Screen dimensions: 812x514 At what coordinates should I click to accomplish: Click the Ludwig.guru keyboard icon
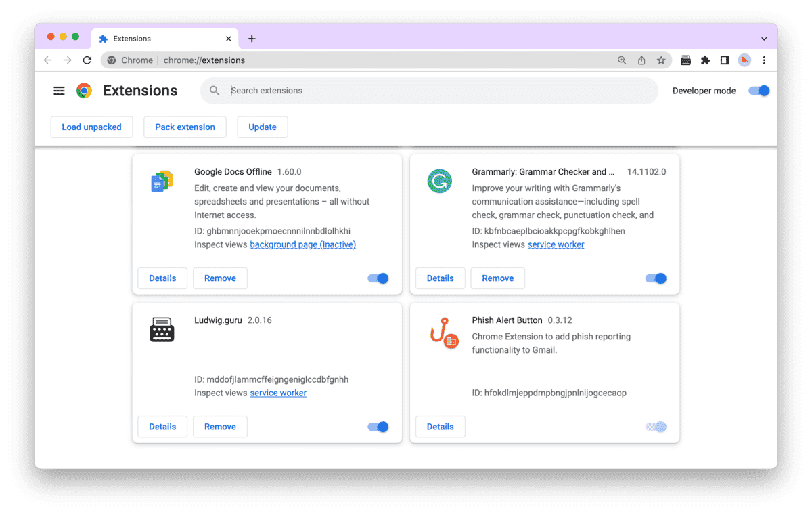162,329
